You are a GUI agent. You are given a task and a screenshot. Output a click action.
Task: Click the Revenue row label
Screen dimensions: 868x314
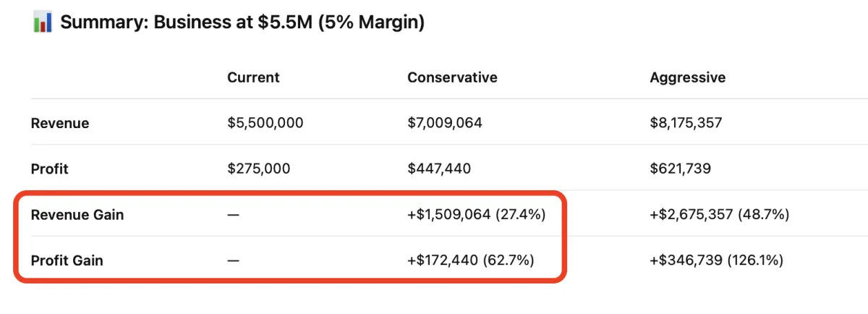pos(60,123)
